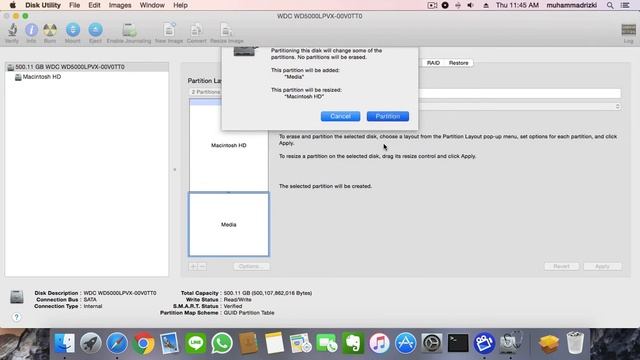Open the Disk Utility menu
Viewport: 640px width, 360px height.
pos(43,5)
